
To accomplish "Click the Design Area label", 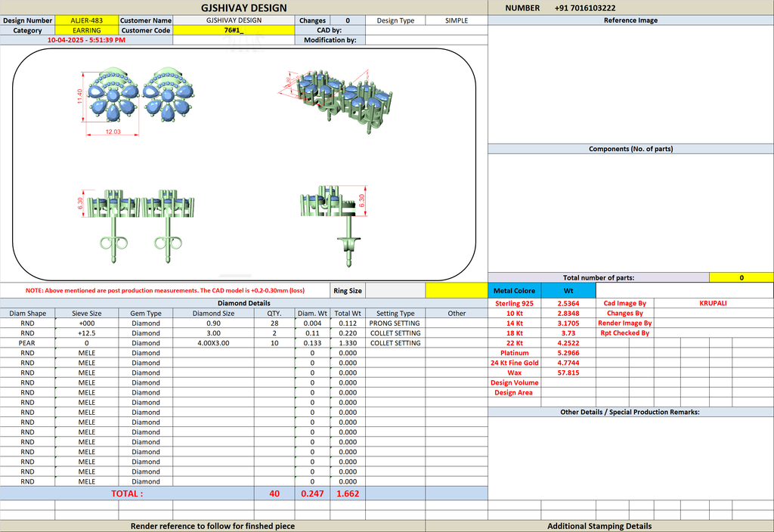I will pyautogui.click(x=514, y=392).
